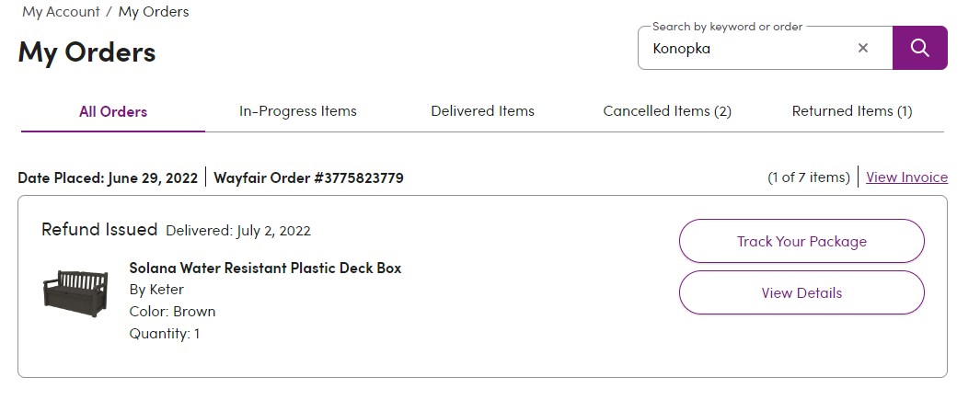Open the View Invoice link
The image size is (980, 400).
point(907,177)
